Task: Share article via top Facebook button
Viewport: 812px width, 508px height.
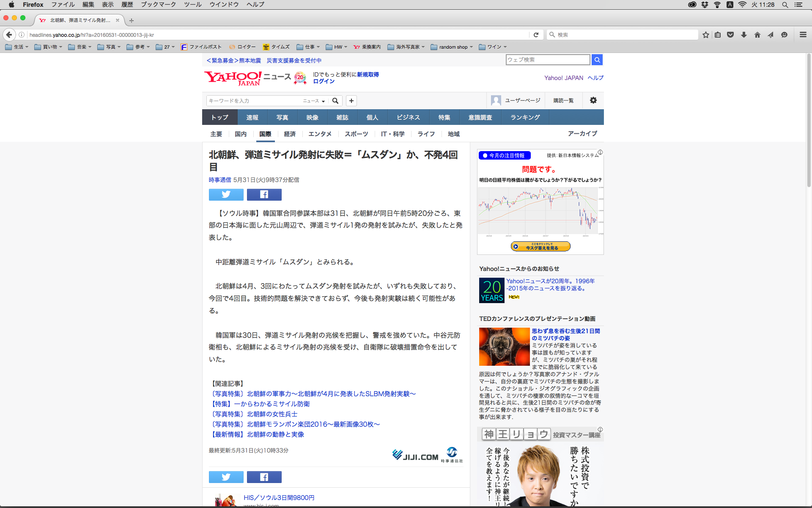Action: tap(264, 194)
